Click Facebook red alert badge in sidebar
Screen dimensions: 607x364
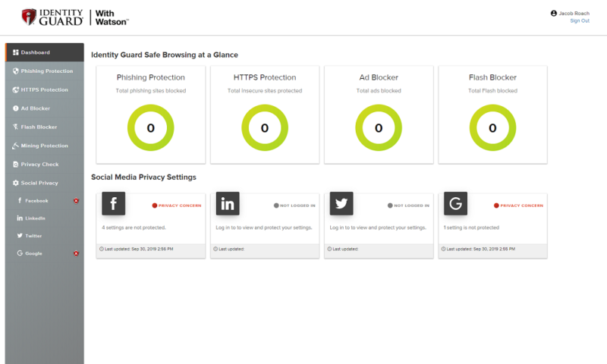coord(76,201)
